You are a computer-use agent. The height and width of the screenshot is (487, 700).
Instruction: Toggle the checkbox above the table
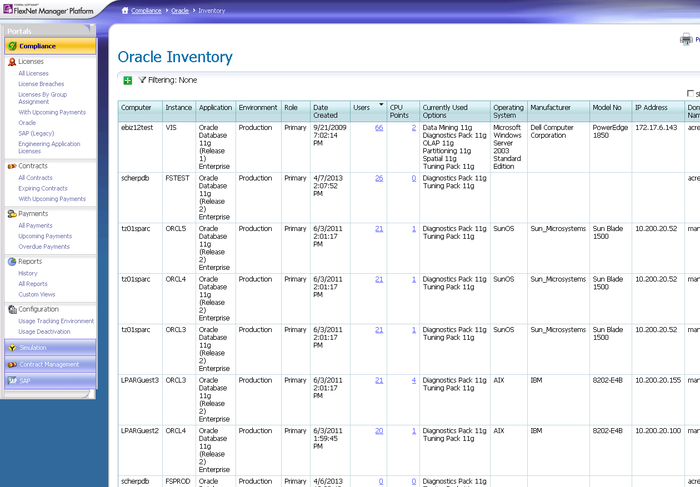click(x=690, y=93)
